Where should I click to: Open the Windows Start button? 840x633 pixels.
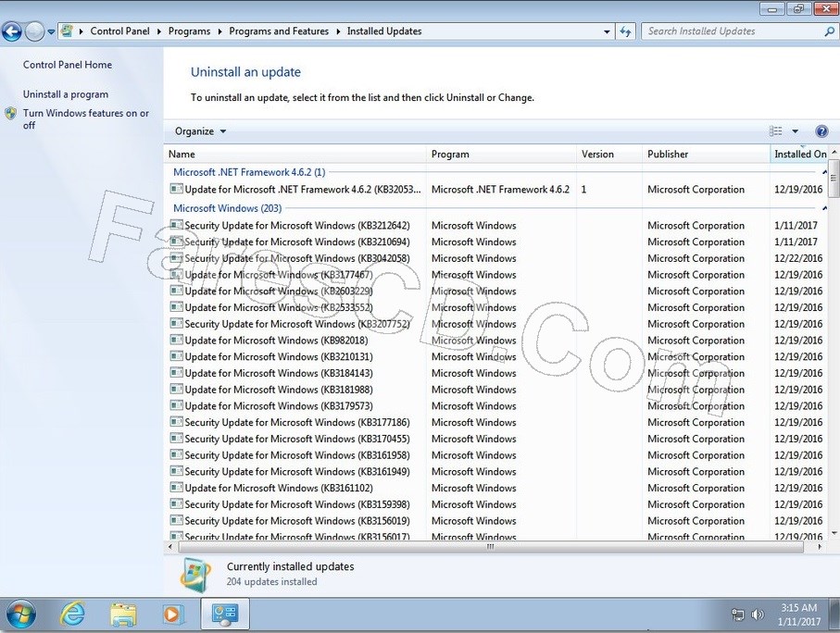coord(21,614)
